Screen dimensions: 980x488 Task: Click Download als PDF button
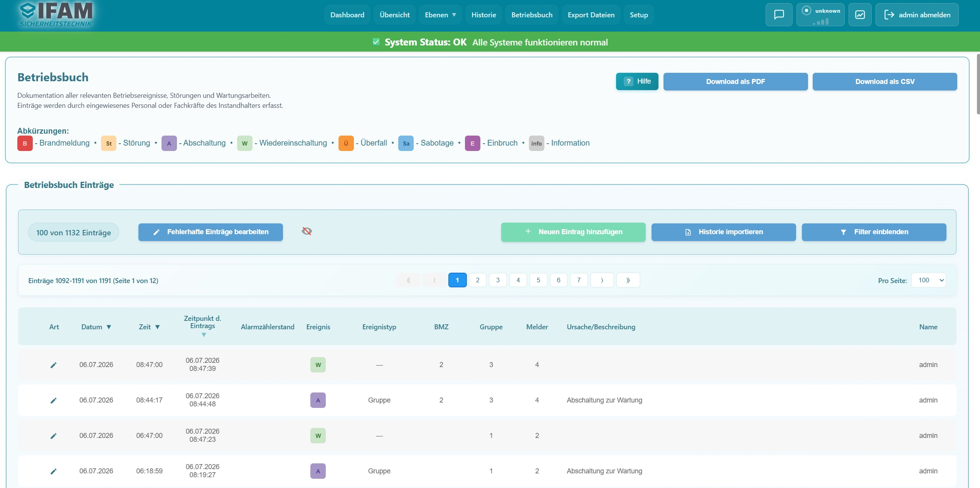736,82
